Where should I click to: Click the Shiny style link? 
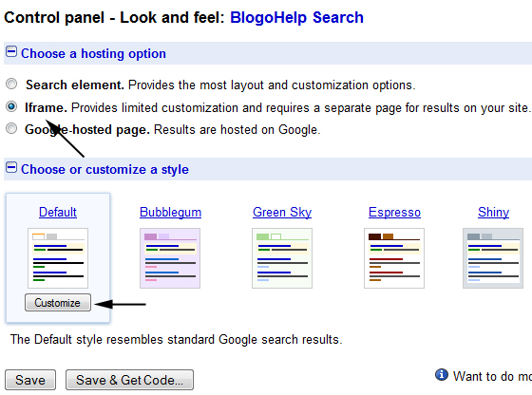pos(493,213)
